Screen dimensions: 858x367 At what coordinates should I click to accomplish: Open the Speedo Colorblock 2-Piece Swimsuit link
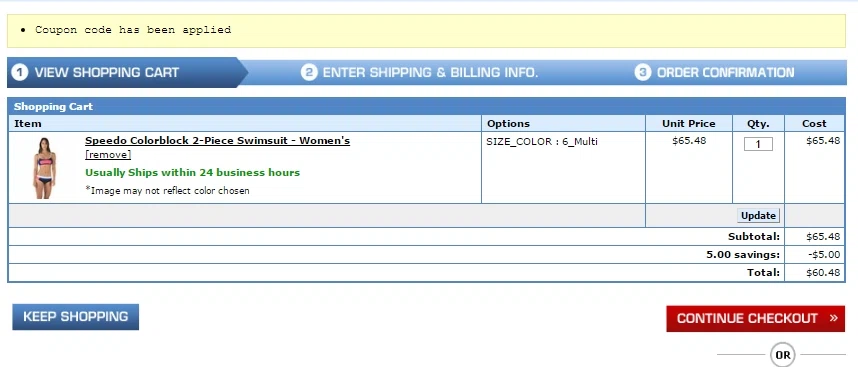(217, 141)
